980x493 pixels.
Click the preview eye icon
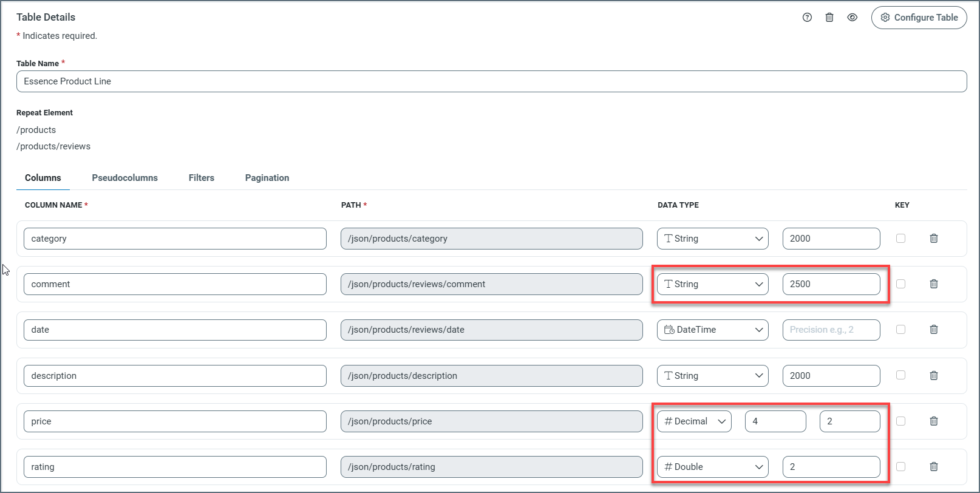[852, 18]
